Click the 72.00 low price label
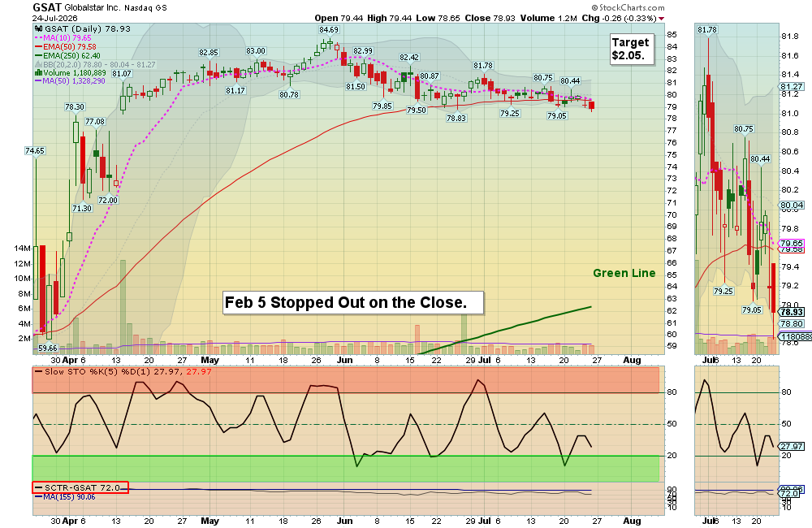 click(108, 200)
